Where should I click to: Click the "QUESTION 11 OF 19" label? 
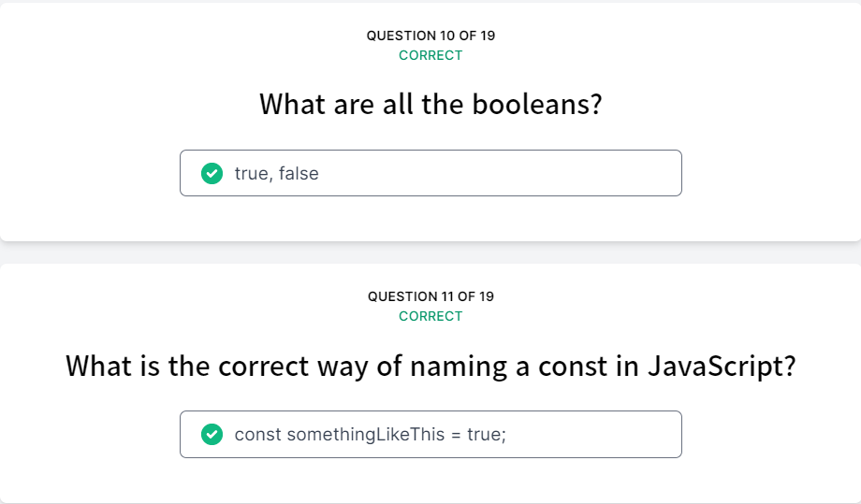point(430,296)
